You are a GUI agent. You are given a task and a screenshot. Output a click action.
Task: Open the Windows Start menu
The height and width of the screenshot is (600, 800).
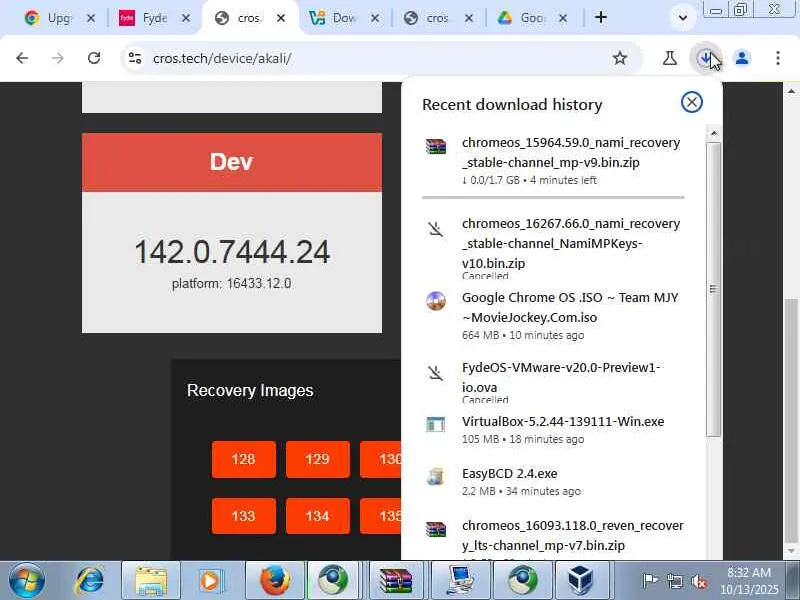click(x=27, y=581)
